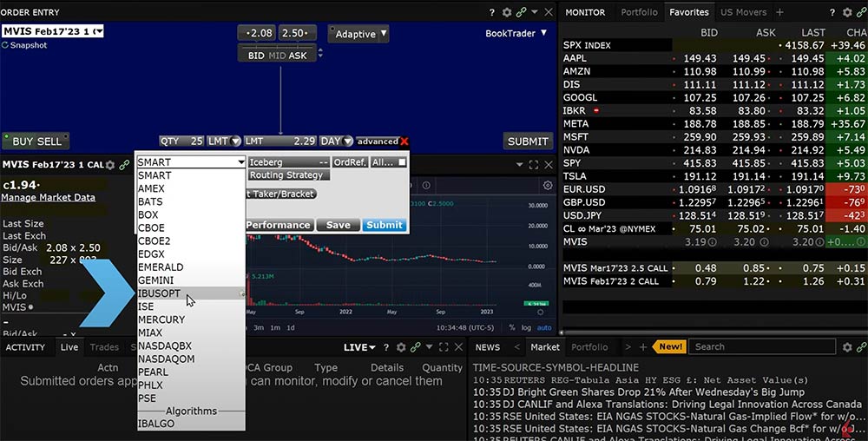868x441 pixels.
Task: Click the red X beside advanced
Action: [404, 142]
